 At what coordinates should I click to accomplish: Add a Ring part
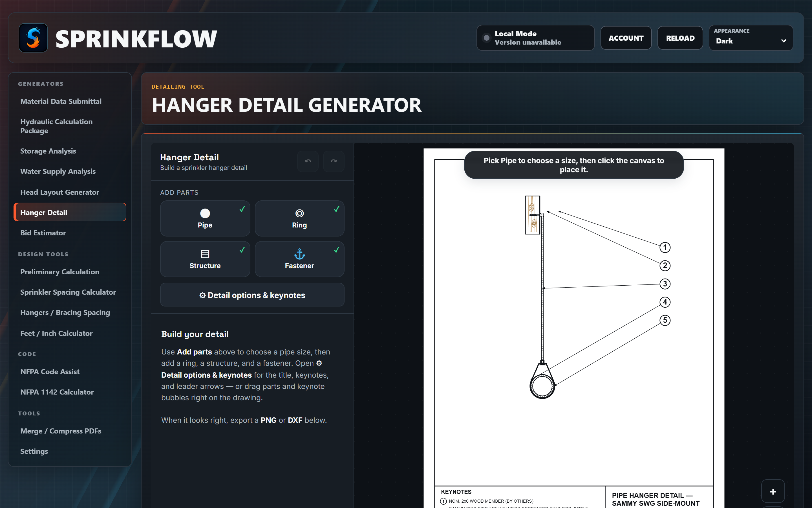coord(299,218)
